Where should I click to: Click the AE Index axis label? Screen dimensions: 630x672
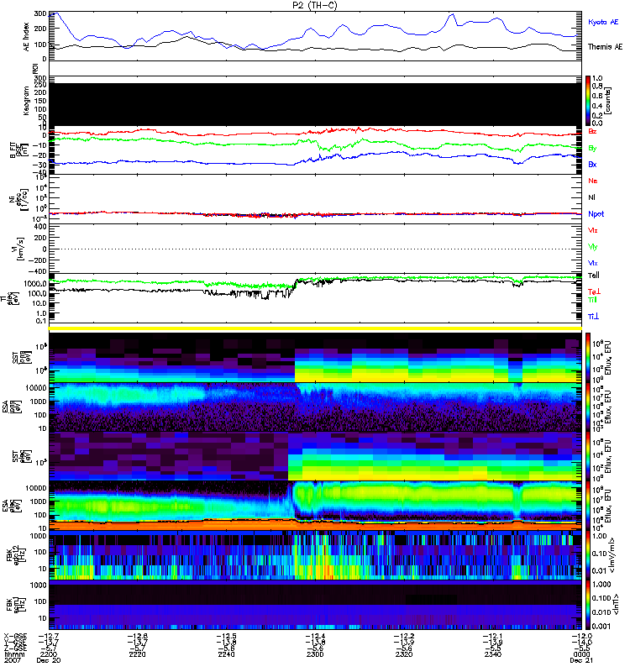coord(27,37)
